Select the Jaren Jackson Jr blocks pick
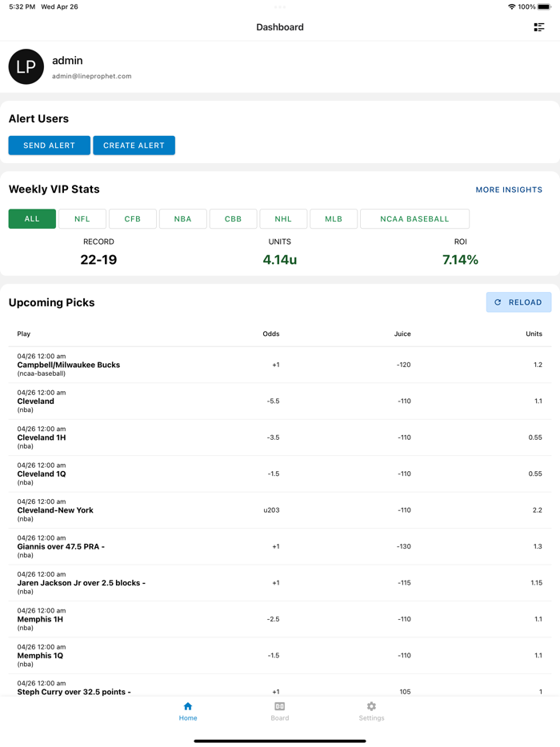The image size is (560, 747). 280,582
